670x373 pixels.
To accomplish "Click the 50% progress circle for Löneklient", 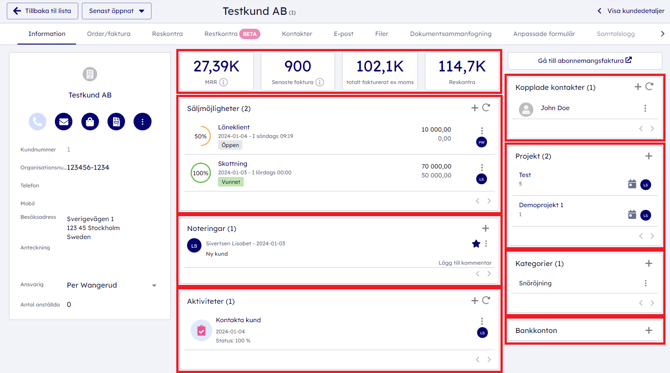I will tap(201, 136).
